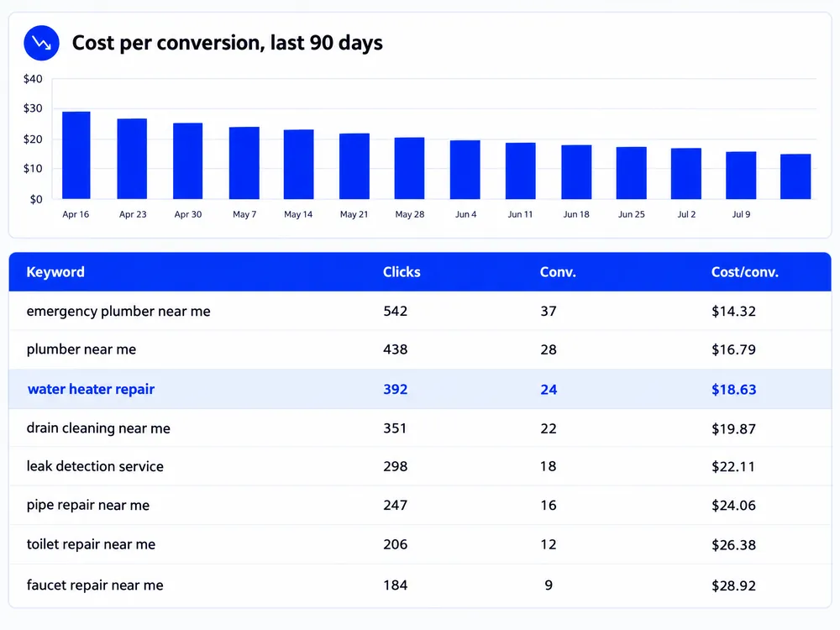The image size is (840, 630).
Task: Sort table by Conv. column header
Action: (558, 272)
